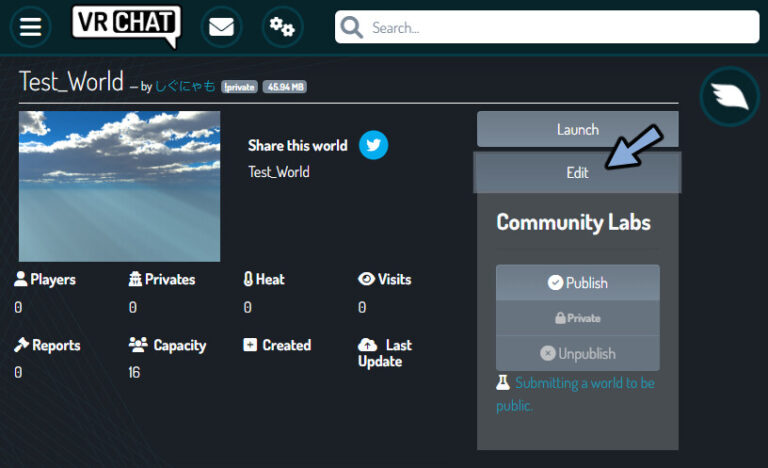The image size is (768, 468).
Task: Click the Test_World sky thumbnail
Action: pyautogui.click(x=119, y=186)
